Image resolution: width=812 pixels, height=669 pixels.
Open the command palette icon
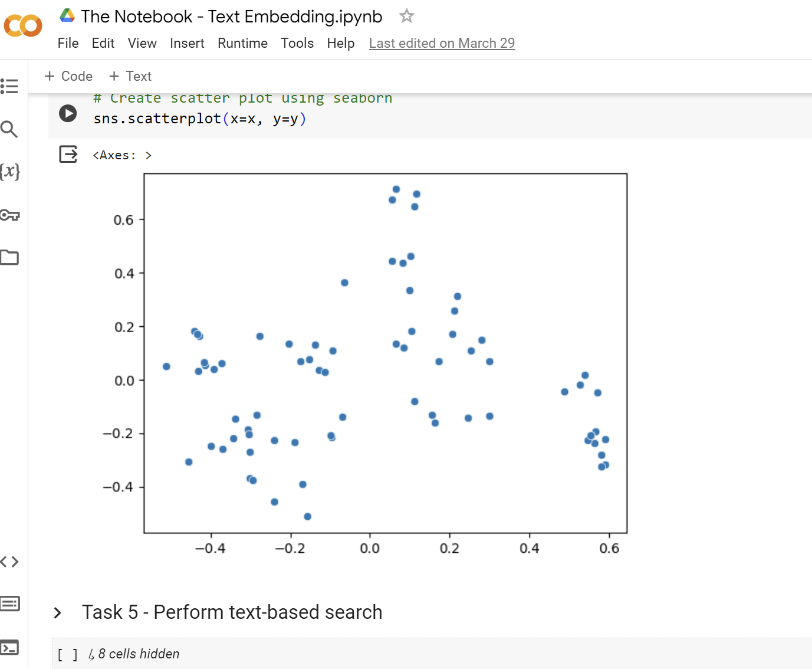(x=9, y=604)
